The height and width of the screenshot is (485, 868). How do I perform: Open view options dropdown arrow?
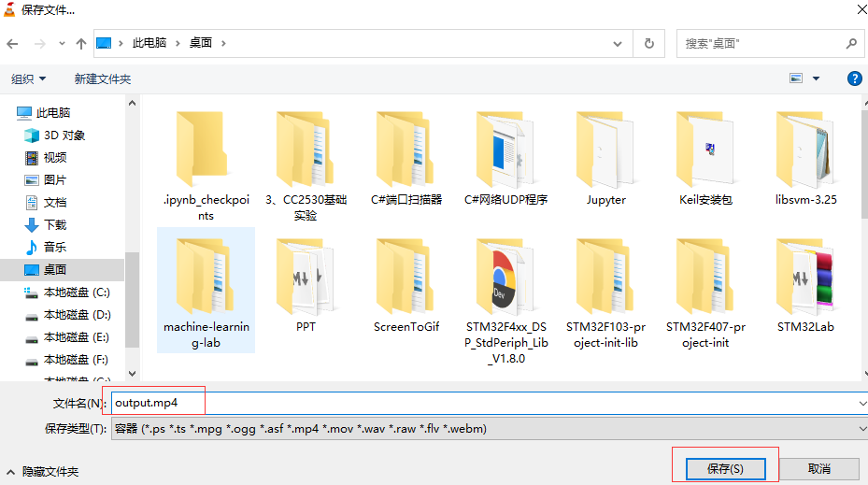coord(816,78)
